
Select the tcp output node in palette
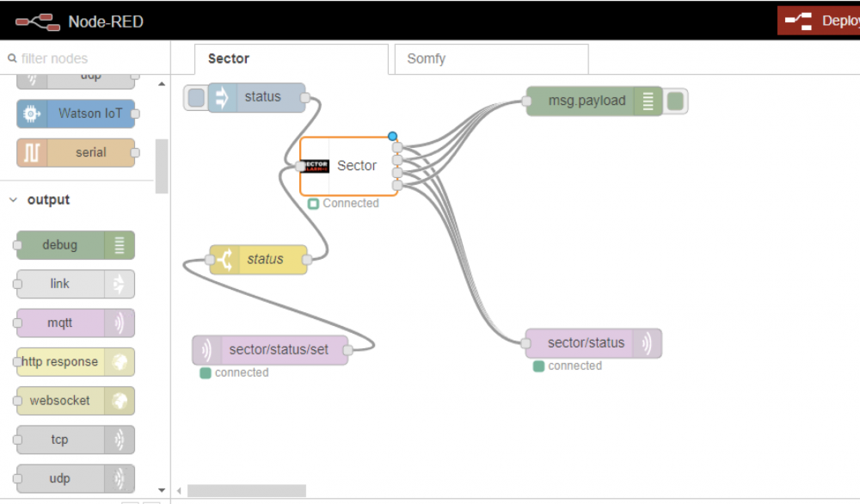coord(76,439)
